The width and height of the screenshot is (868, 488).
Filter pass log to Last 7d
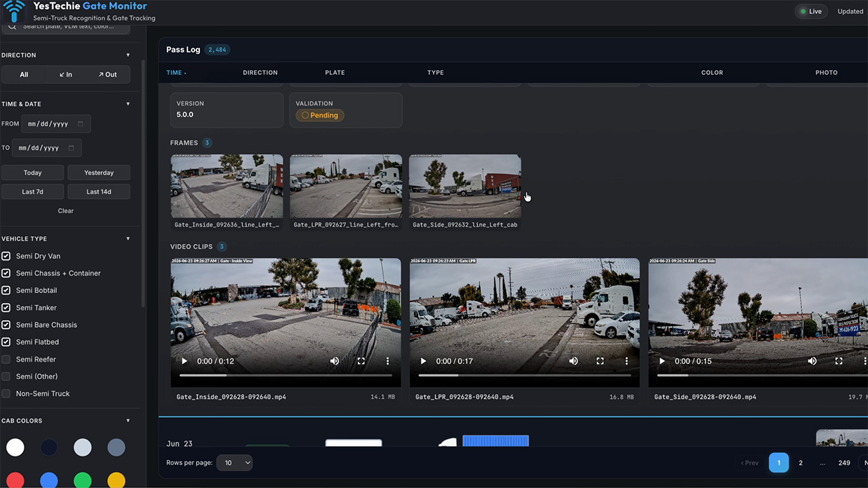(x=32, y=192)
